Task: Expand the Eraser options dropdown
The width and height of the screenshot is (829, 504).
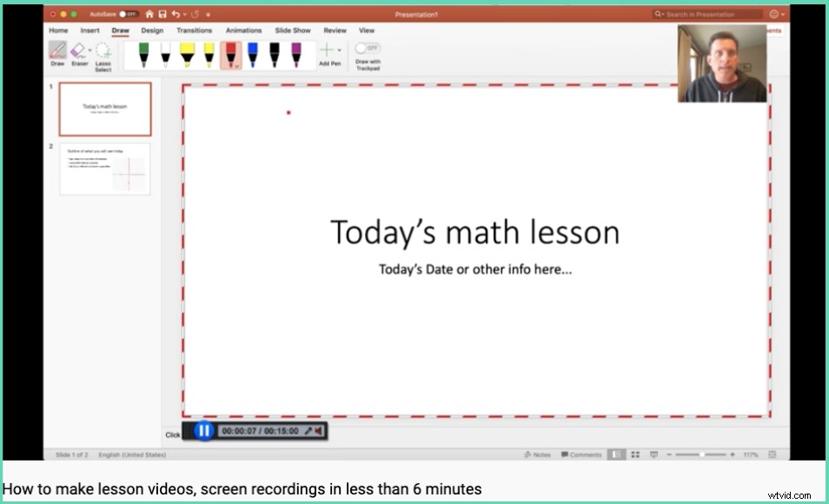Action: 90,50
